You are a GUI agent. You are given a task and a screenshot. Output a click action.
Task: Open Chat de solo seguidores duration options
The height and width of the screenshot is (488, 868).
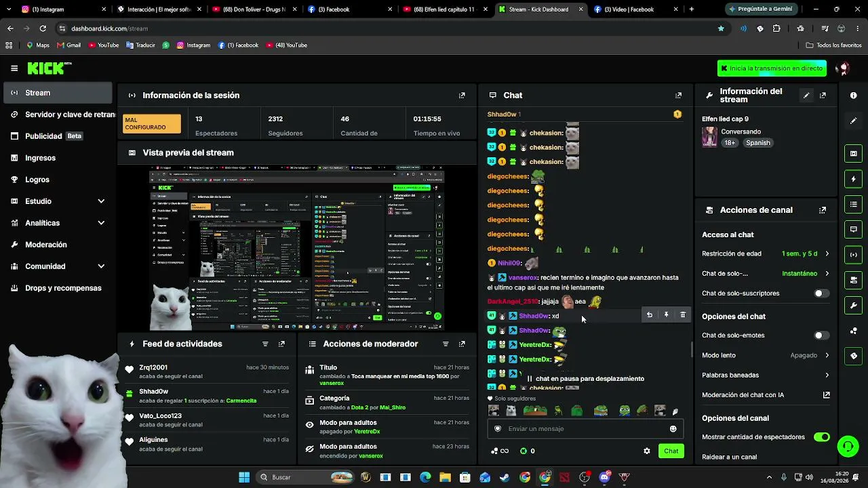click(766, 274)
